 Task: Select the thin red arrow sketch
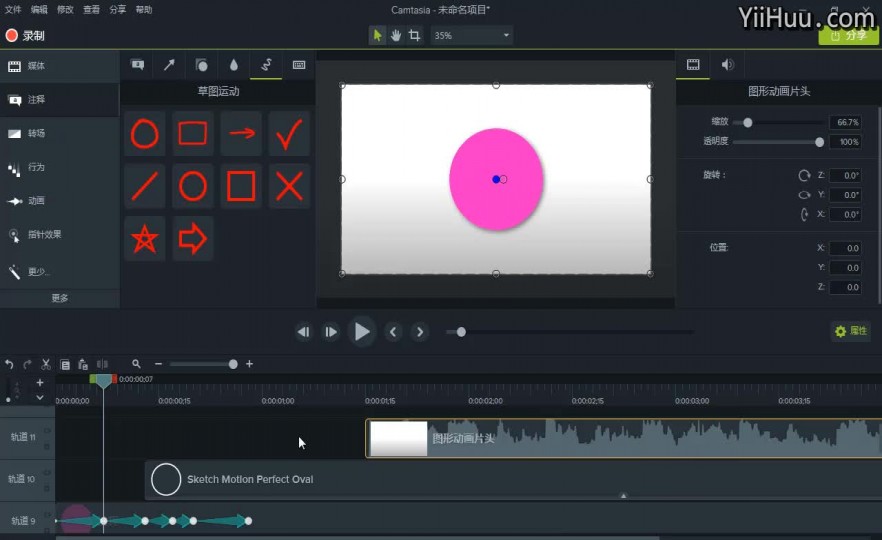pos(241,133)
